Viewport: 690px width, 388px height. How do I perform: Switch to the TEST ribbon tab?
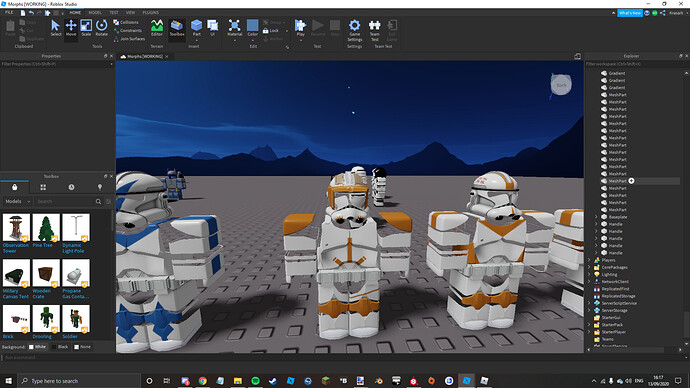114,13
